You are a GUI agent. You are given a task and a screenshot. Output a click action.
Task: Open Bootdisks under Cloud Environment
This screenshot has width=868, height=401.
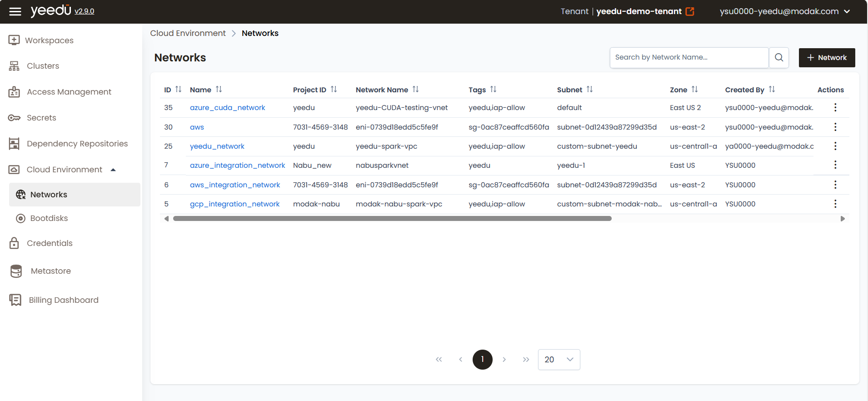[x=49, y=218]
